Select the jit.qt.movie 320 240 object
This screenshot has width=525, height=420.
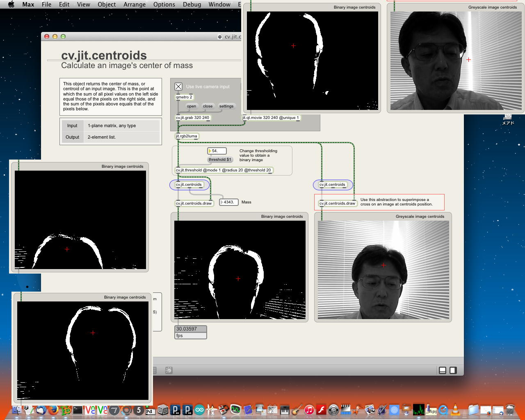[271, 118]
